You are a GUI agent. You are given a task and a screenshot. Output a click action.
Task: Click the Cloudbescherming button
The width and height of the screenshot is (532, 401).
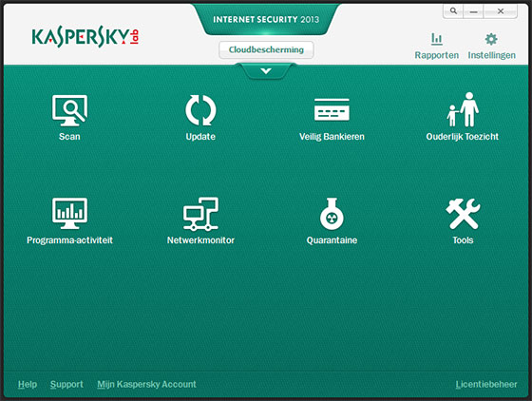click(266, 49)
